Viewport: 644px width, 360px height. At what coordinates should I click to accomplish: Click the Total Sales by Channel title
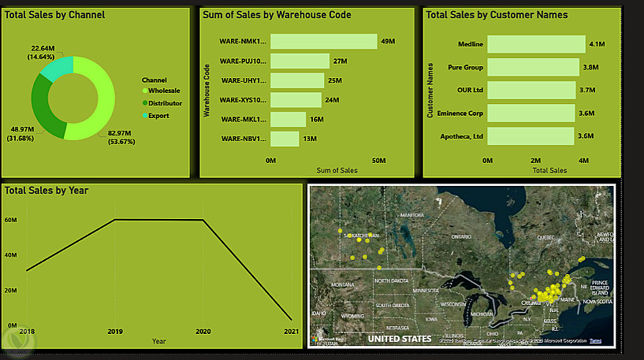(54, 15)
